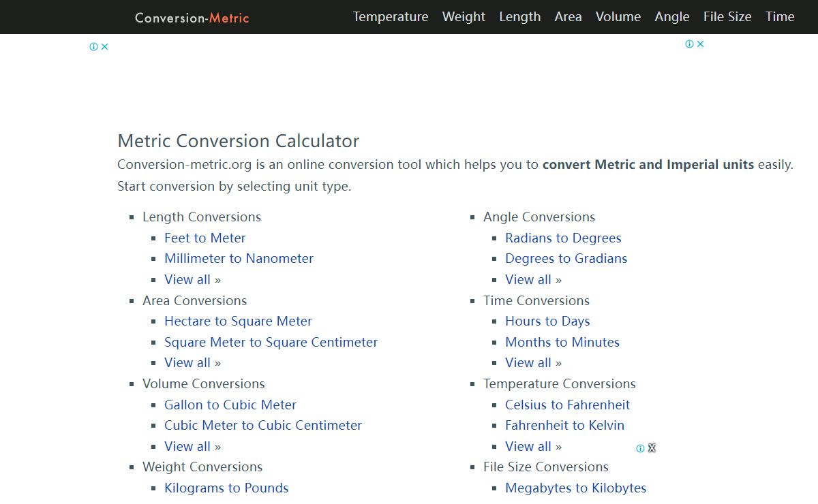Image resolution: width=818 pixels, height=504 pixels.
Task: Click the Angle Conversions list heading
Action: coord(539,217)
